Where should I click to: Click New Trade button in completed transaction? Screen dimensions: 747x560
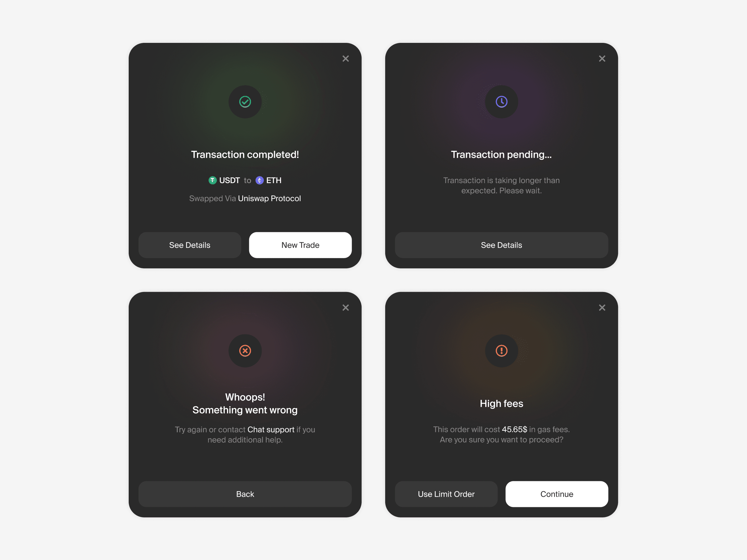pyautogui.click(x=301, y=245)
